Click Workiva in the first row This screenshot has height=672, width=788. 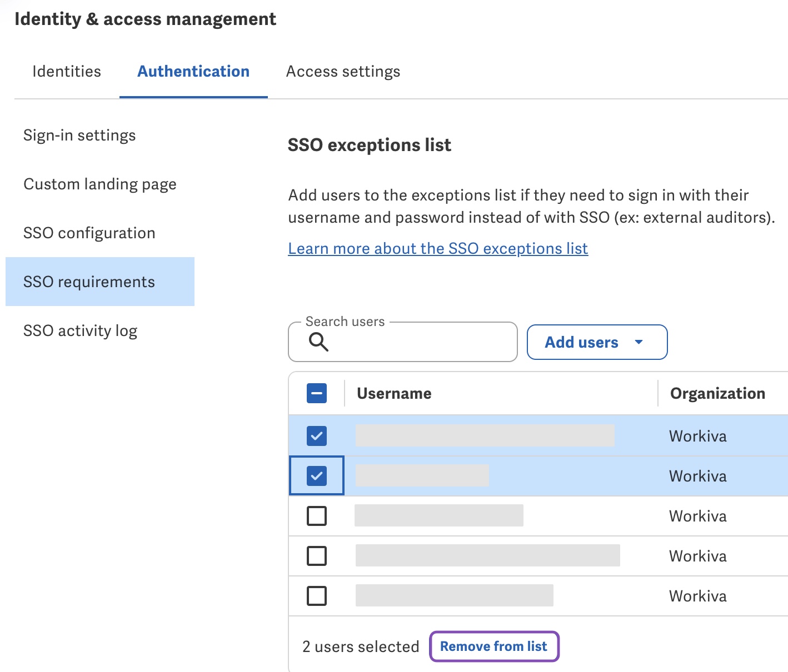pos(698,436)
